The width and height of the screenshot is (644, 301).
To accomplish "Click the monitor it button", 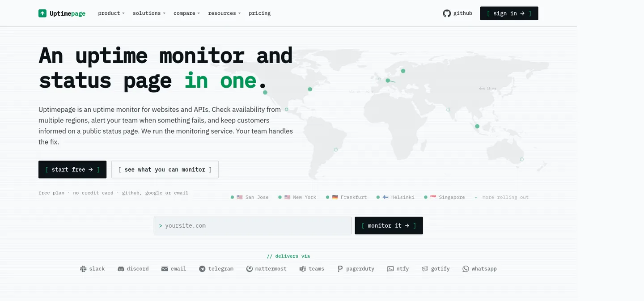I will (x=389, y=225).
